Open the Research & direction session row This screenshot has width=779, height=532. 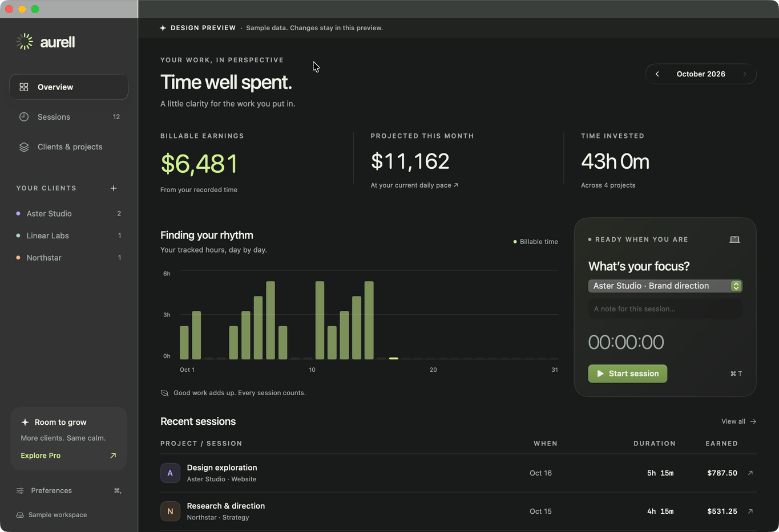[458, 511]
